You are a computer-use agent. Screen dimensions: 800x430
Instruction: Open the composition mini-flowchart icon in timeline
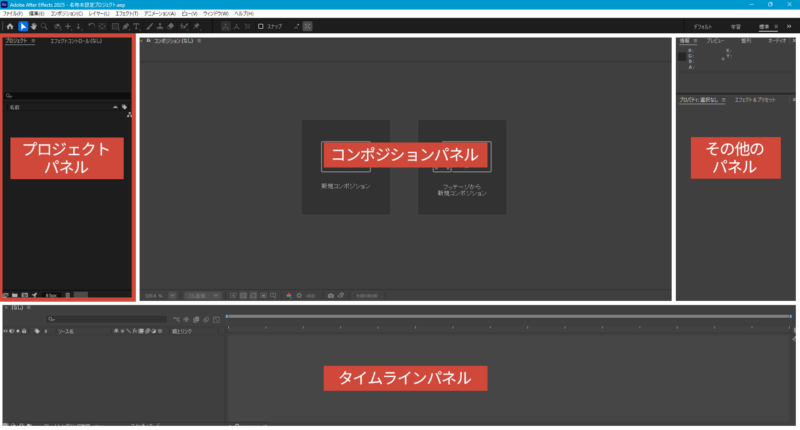176,320
